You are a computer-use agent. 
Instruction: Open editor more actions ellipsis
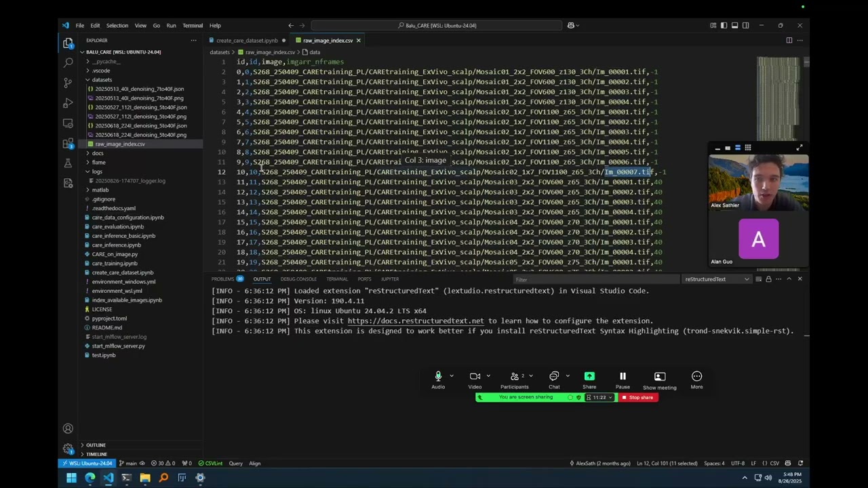click(800, 41)
